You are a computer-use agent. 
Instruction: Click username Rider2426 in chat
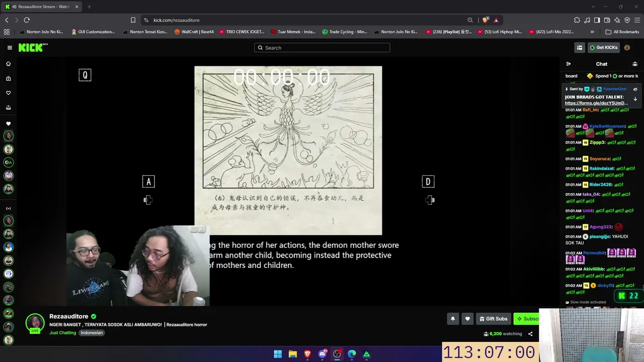point(600,185)
